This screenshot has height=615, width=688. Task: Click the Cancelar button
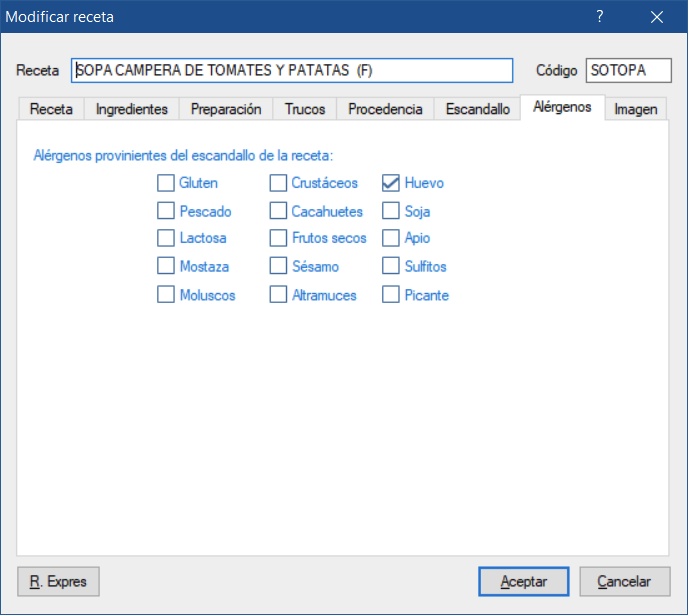pyautogui.click(x=624, y=581)
